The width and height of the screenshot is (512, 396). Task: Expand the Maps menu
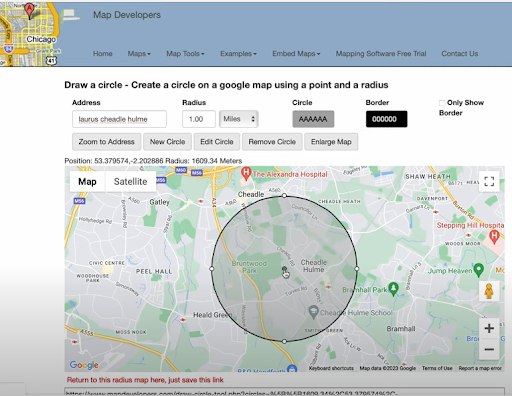click(x=139, y=54)
